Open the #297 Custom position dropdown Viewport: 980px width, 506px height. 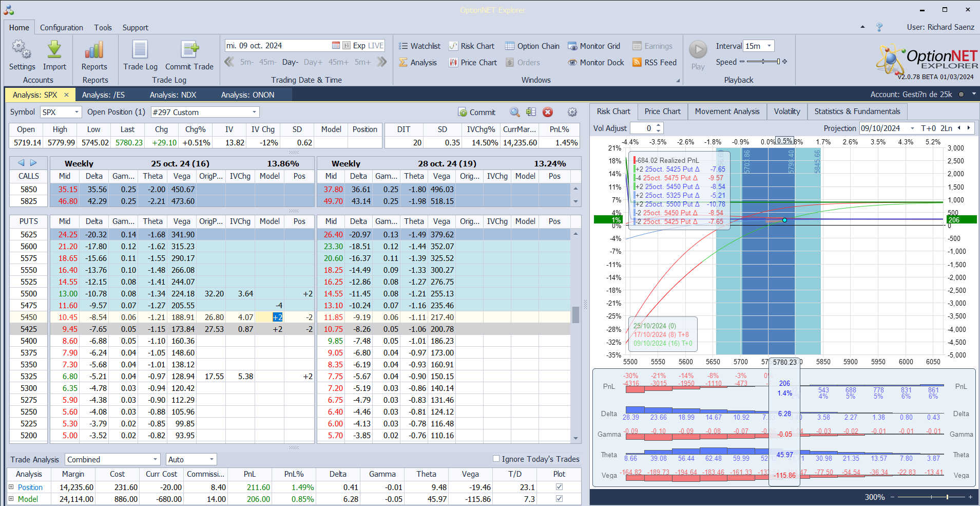(254, 112)
